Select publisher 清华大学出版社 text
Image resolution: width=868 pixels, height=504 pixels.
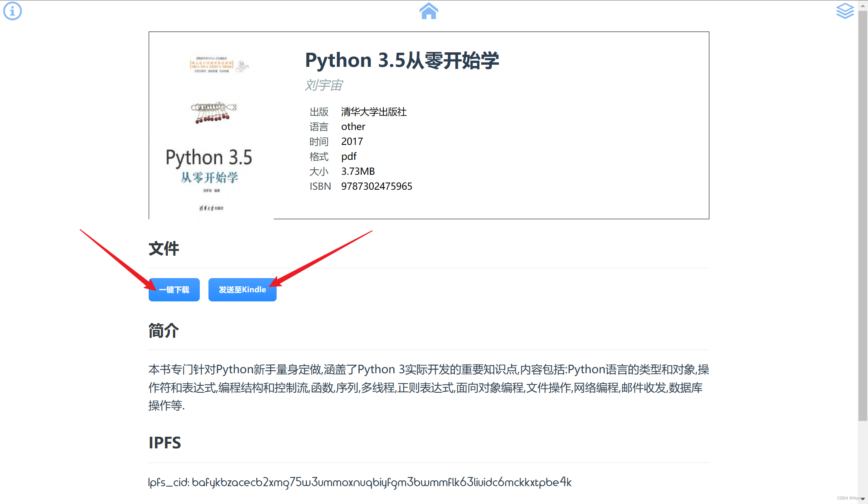pos(374,112)
